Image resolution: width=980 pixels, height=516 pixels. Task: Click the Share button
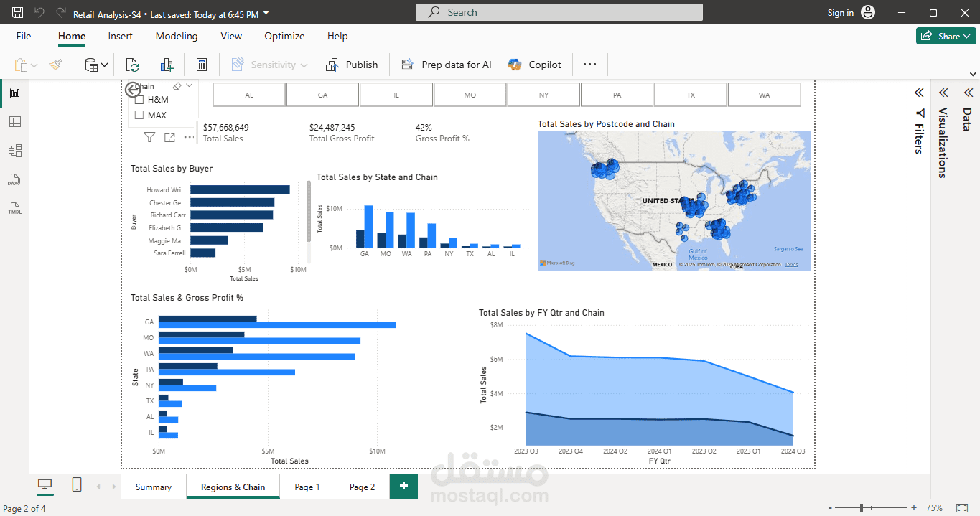tap(946, 36)
